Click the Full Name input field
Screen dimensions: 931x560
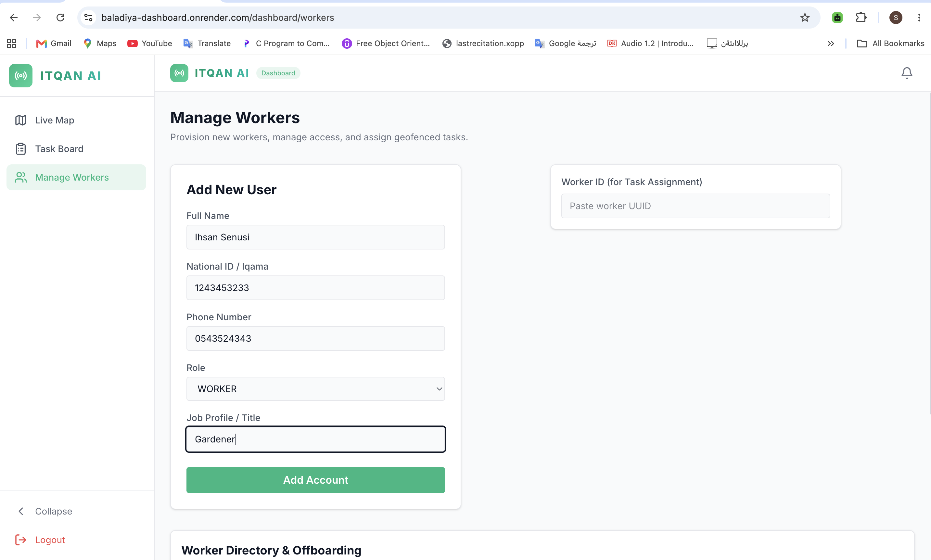315,237
